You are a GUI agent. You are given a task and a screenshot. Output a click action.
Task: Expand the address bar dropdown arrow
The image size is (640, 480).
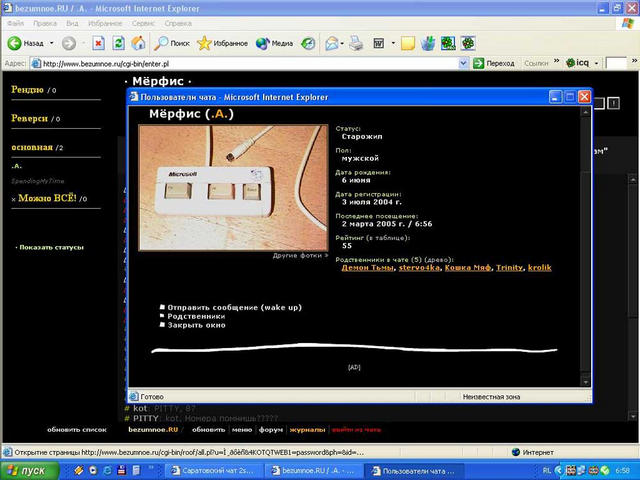coord(463,63)
